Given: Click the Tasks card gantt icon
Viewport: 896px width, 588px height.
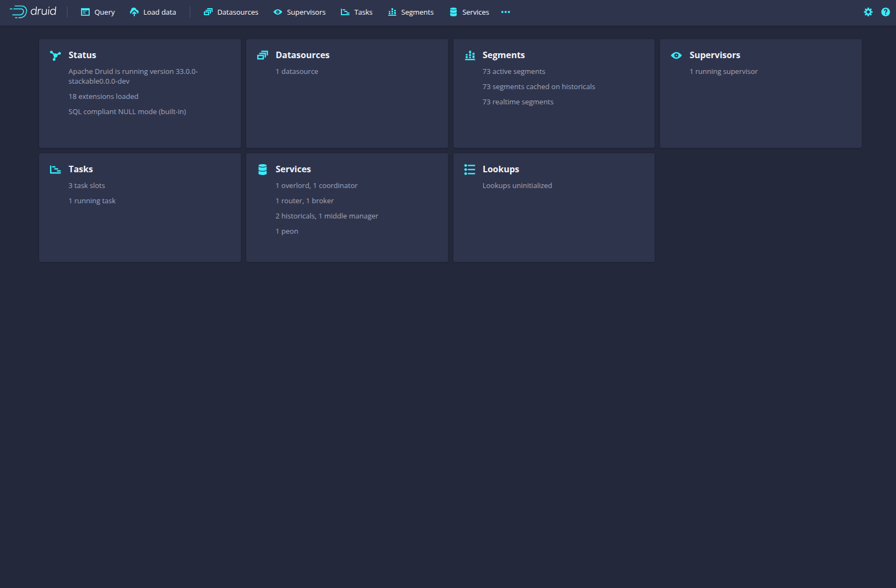Looking at the screenshot, I should point(55,170).
